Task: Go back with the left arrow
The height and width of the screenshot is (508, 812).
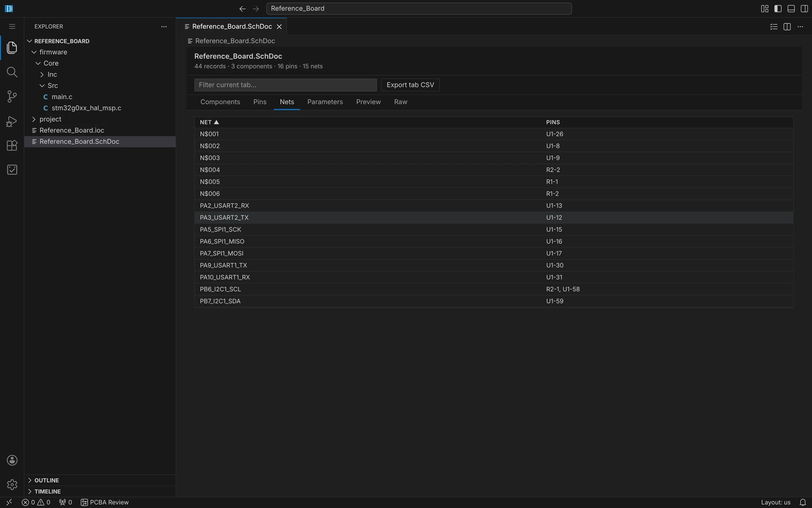Action: point(243,9)
